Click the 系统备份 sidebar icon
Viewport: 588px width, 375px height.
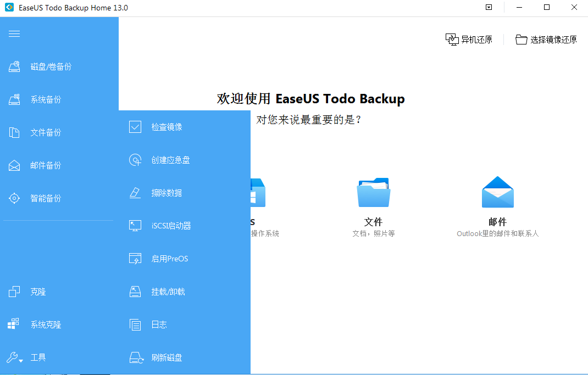(14, 99)
